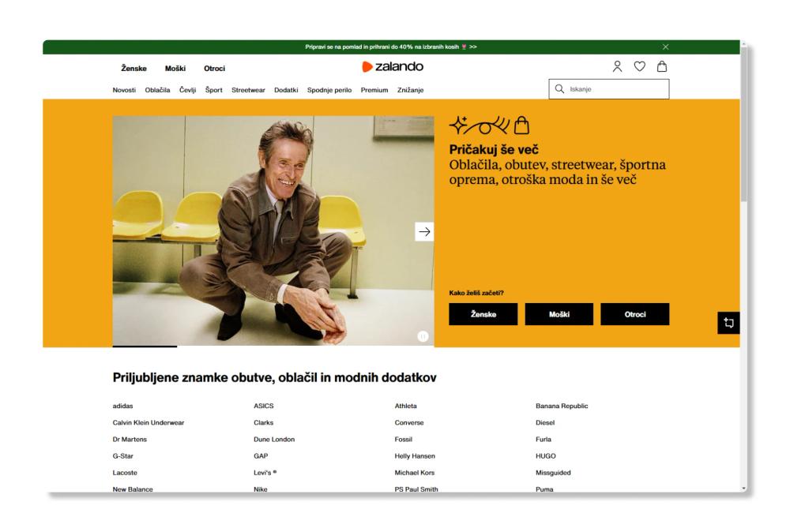Go to next carousel slide arrow
The image size is (790, 532).
[x=424, y=231]
